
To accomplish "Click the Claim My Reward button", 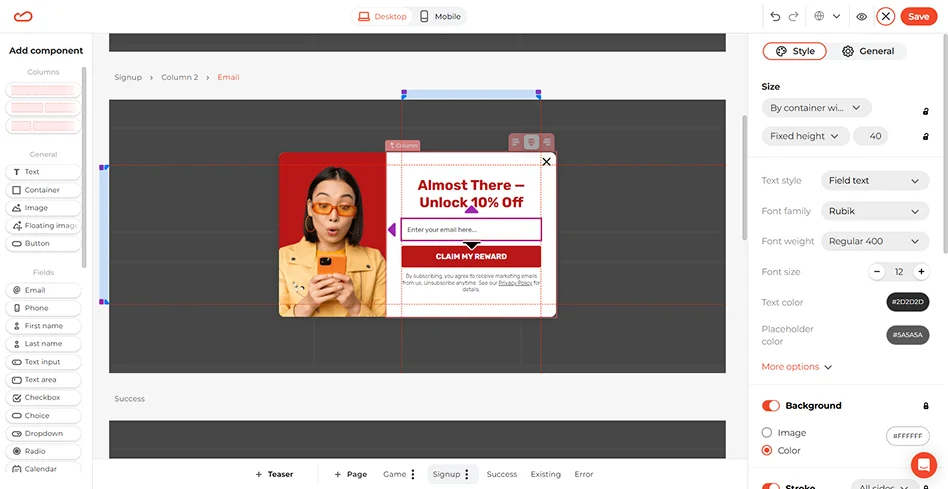I will (471, 257).
